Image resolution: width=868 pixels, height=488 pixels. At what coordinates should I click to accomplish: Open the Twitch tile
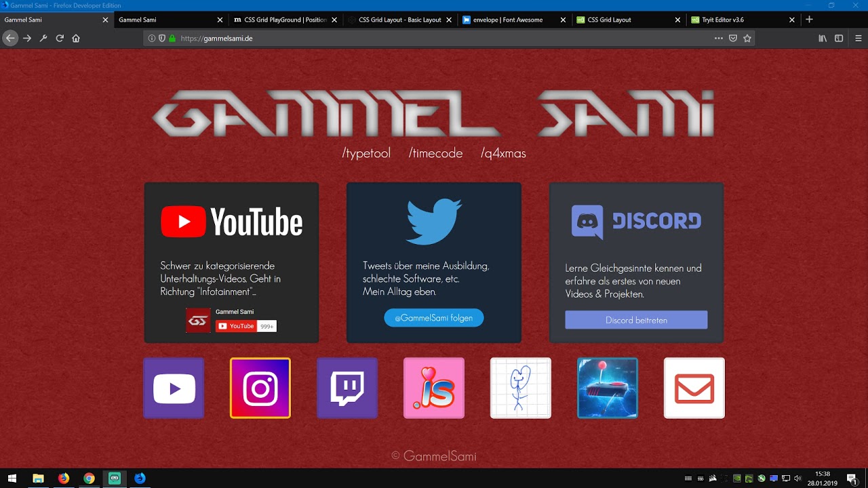[x=347, y=388]
